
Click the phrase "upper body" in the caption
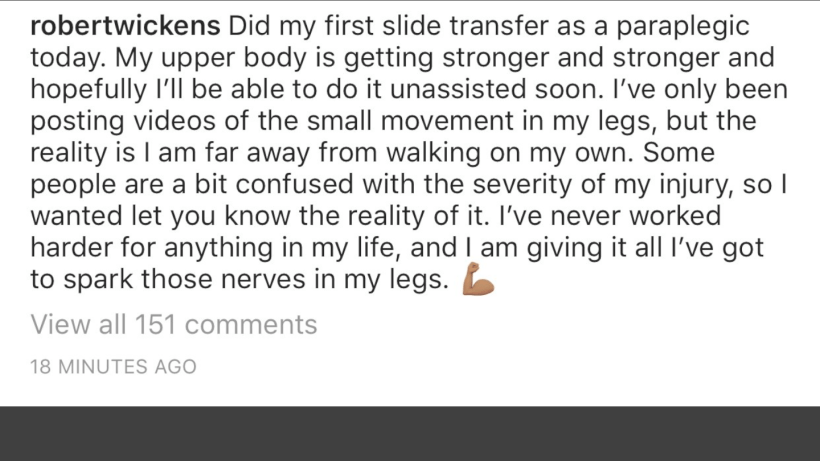tap(232, 56)
